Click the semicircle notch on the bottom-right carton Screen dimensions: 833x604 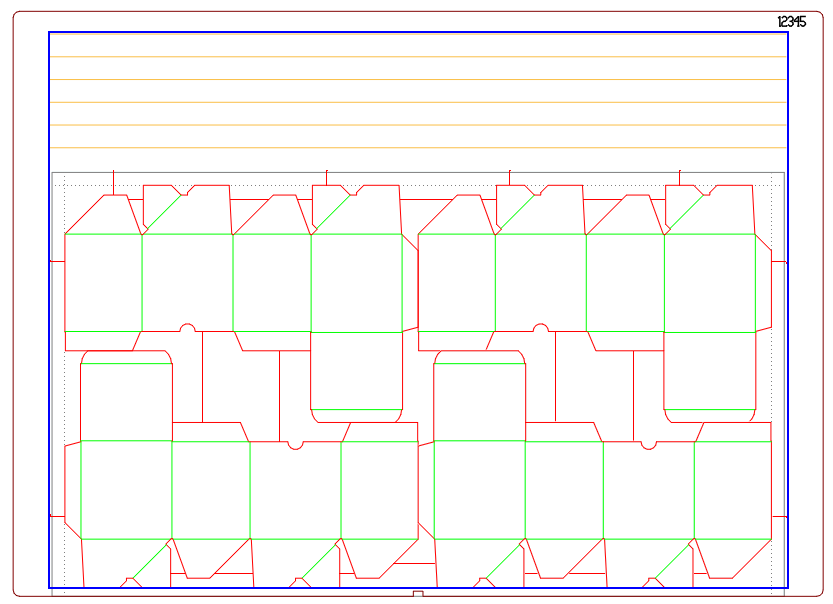[649, 445]
